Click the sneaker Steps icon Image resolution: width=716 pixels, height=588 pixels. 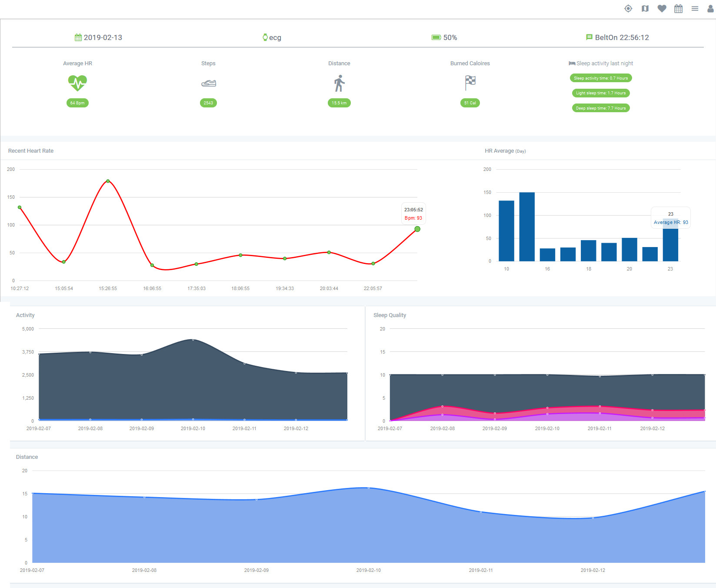209,83
